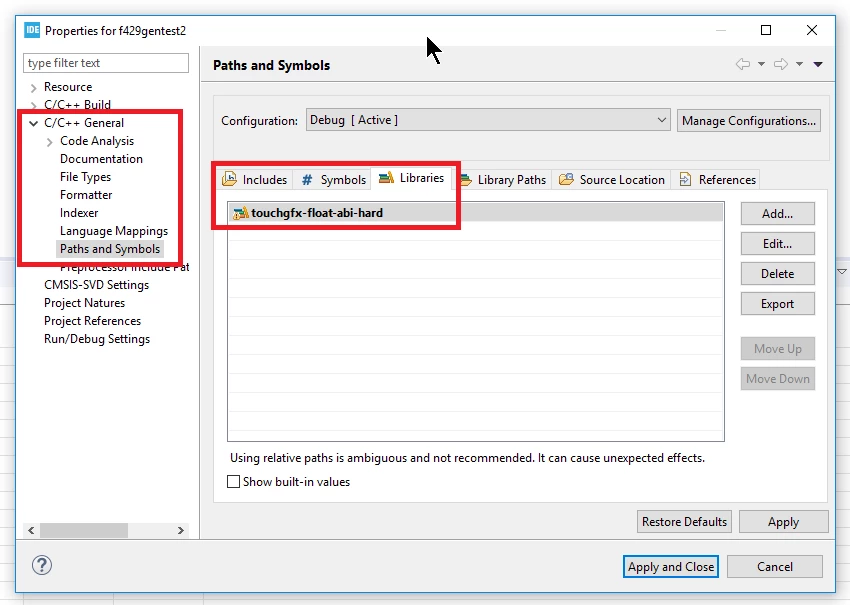Select Project Natures in the tree
This screenshot has height=605, width=850.
pos(85,302)
